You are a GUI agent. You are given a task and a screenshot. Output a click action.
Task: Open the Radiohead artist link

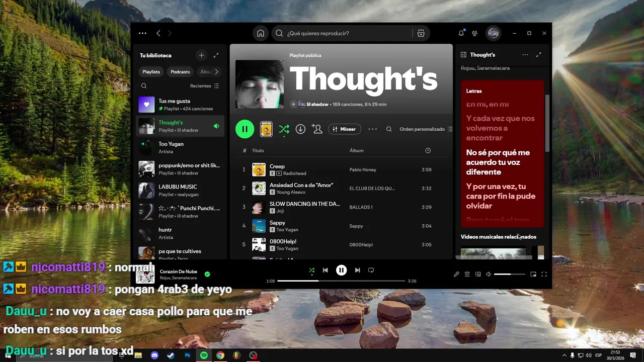(294, 173)
